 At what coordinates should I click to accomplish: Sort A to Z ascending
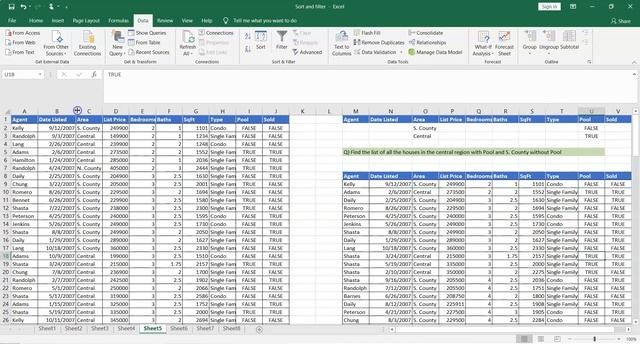tap(248, 36)
